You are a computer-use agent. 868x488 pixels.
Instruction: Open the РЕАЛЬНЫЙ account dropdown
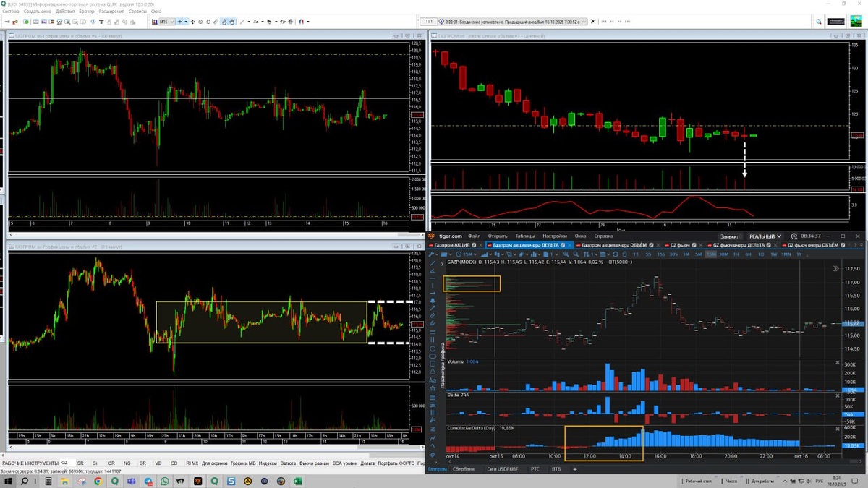(x=765, y=236)
